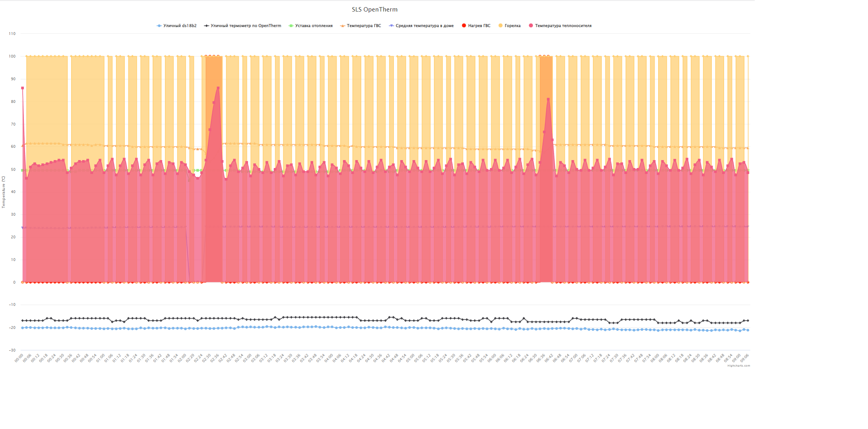Hide the Температура ГВС series
This screenshot has width=868, height=429.
[360, 26]
